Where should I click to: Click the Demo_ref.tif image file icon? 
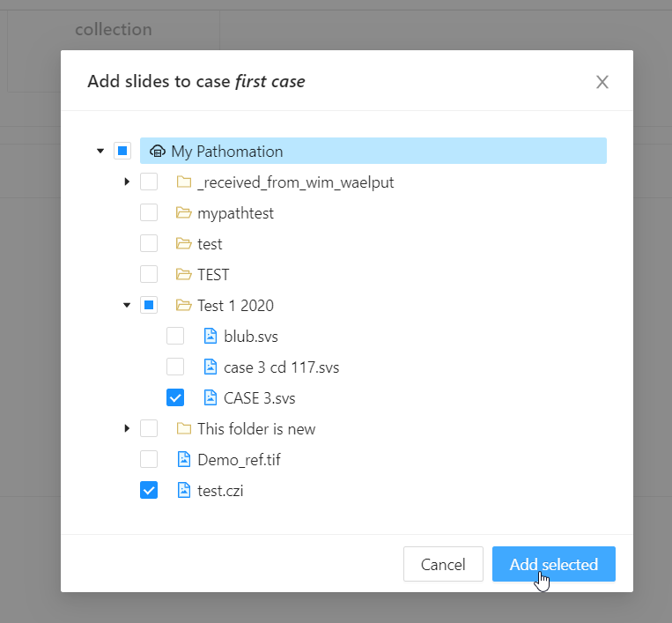coord(184,460)
